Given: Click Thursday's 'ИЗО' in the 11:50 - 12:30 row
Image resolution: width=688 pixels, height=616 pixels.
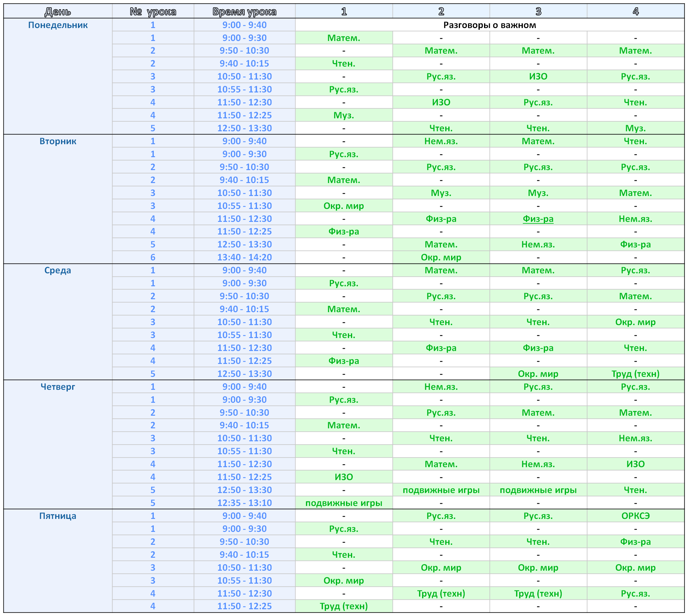Looking at the screenshot, I should [x=636, y=464].
